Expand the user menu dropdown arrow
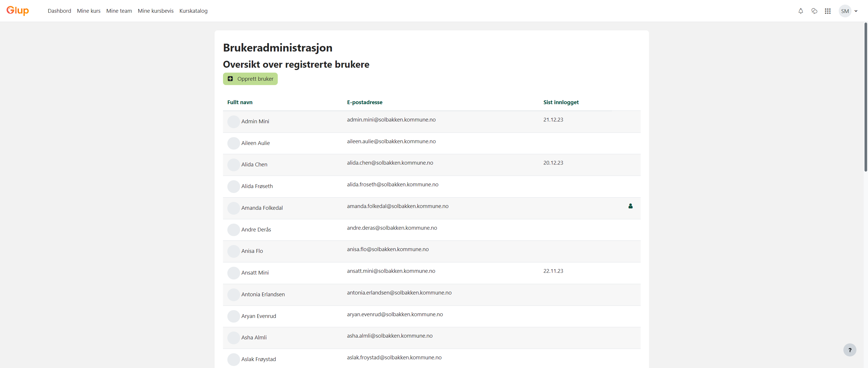The height and width of the screenshot is (368, 868). pos(856,11)
